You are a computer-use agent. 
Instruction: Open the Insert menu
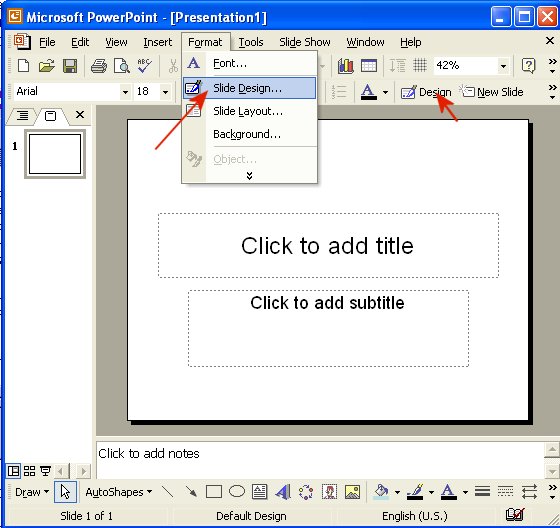point(158,42)
